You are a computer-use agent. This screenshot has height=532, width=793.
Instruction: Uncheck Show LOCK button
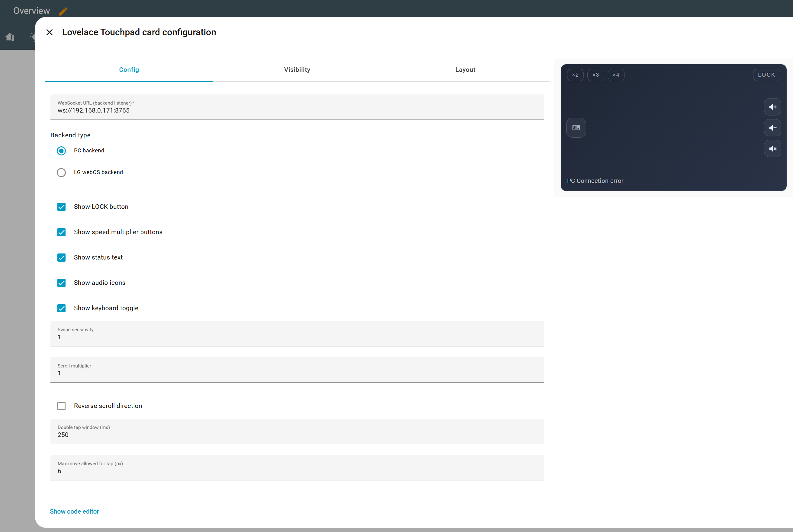(x=61, y=207)
